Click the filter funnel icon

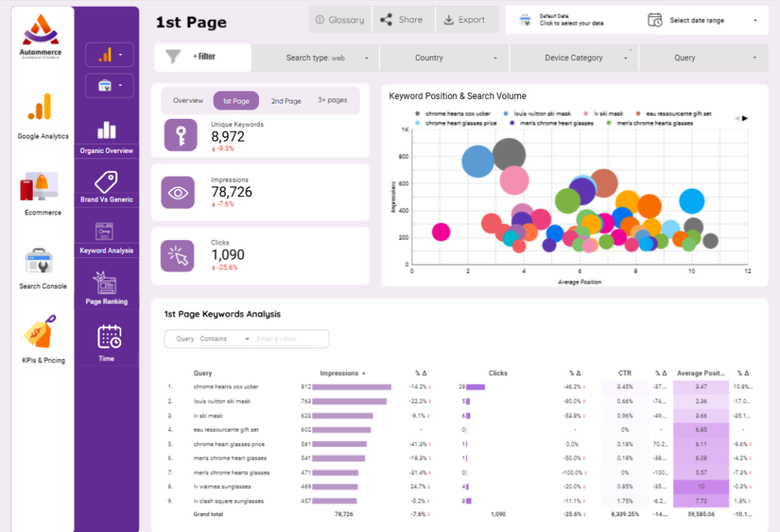pyautogui.click(x=173, y=56)
